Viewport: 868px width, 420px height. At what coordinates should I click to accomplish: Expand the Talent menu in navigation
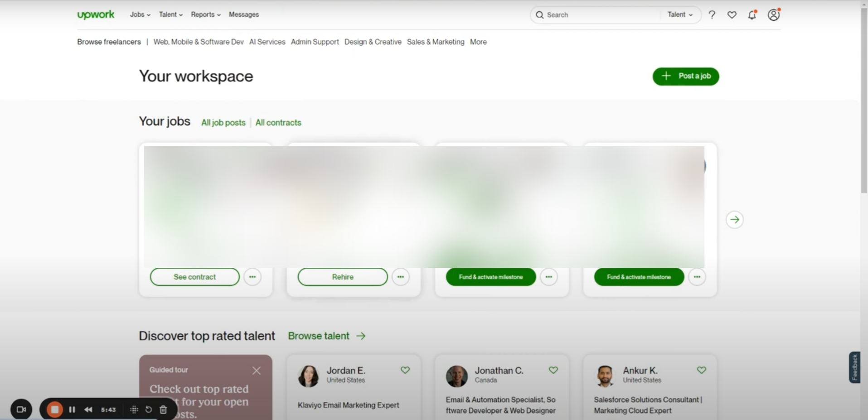pos(171,14)
